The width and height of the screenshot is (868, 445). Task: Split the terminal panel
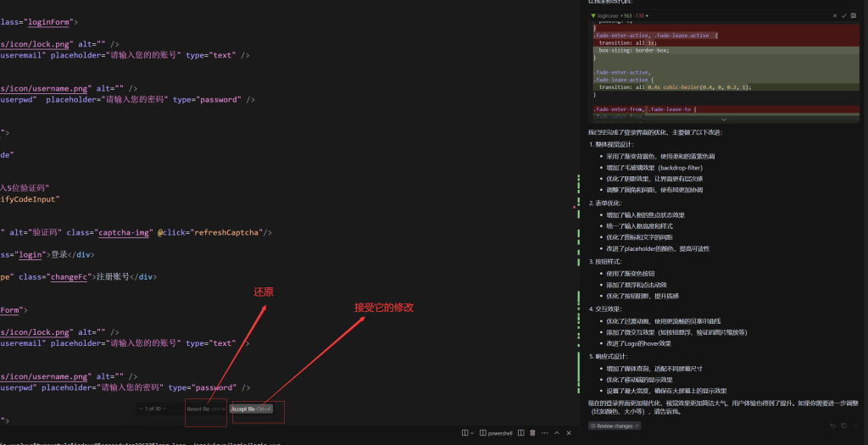(521, 433)
